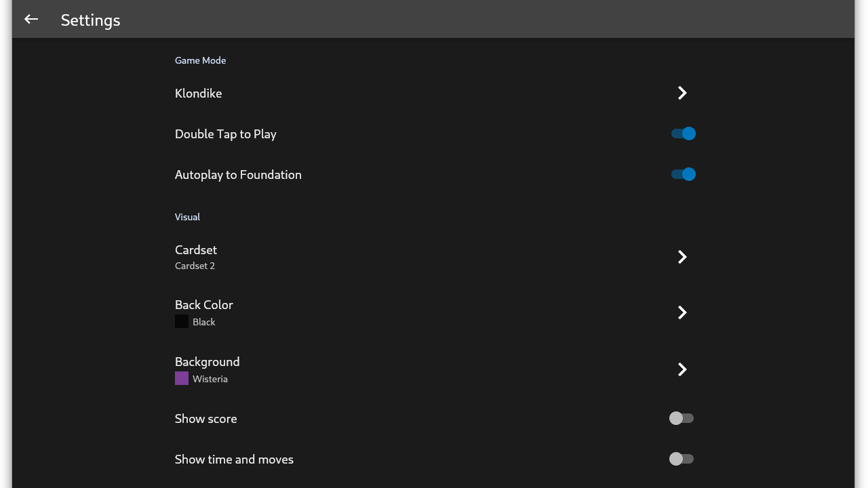Select the Klondike game mode label
This screenshot has width=868, height=488.
pyautogui.click(x=198, y=94)
